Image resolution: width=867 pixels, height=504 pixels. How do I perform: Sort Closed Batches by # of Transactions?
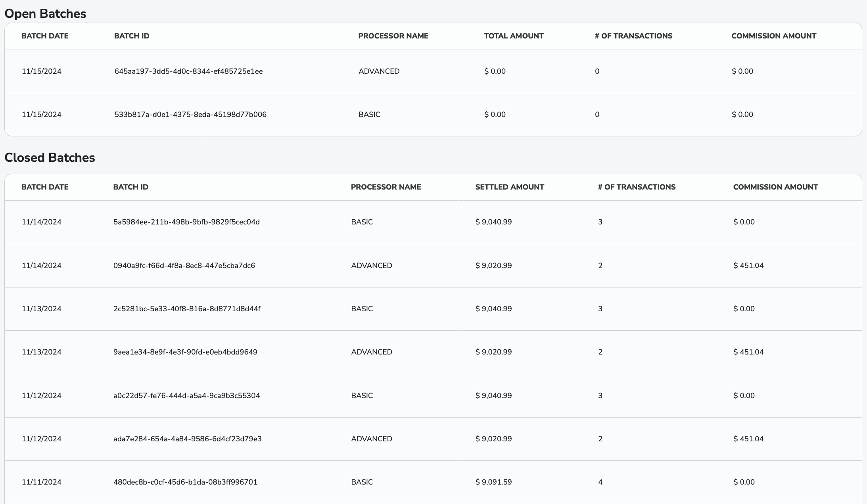[635, 187]
